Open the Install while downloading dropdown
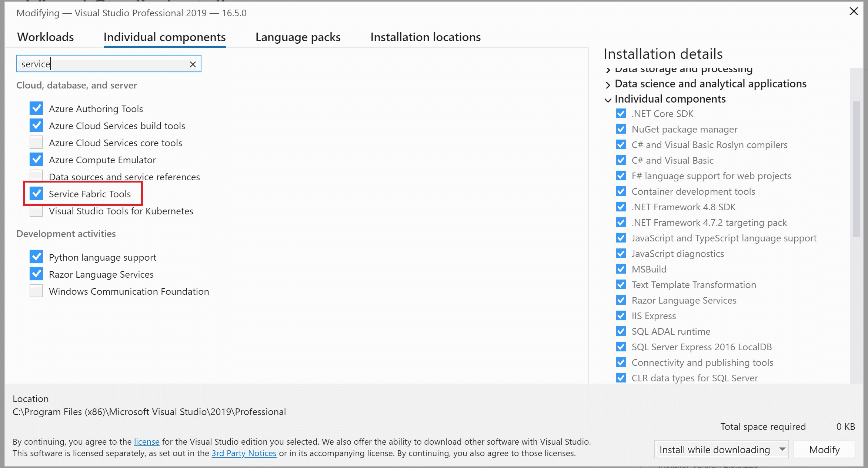 (721, 449)
